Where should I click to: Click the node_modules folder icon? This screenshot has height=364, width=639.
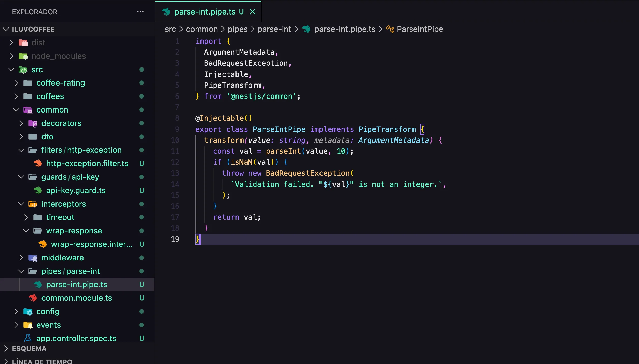click(x=23, y=56)
